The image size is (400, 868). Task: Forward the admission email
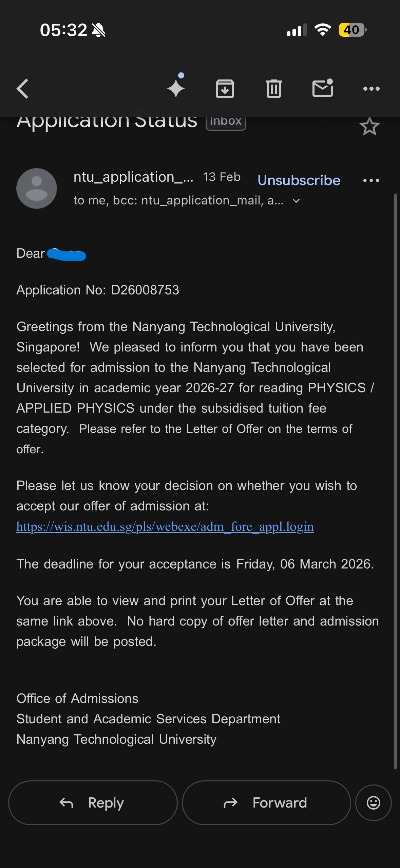[x=266, y=803]
